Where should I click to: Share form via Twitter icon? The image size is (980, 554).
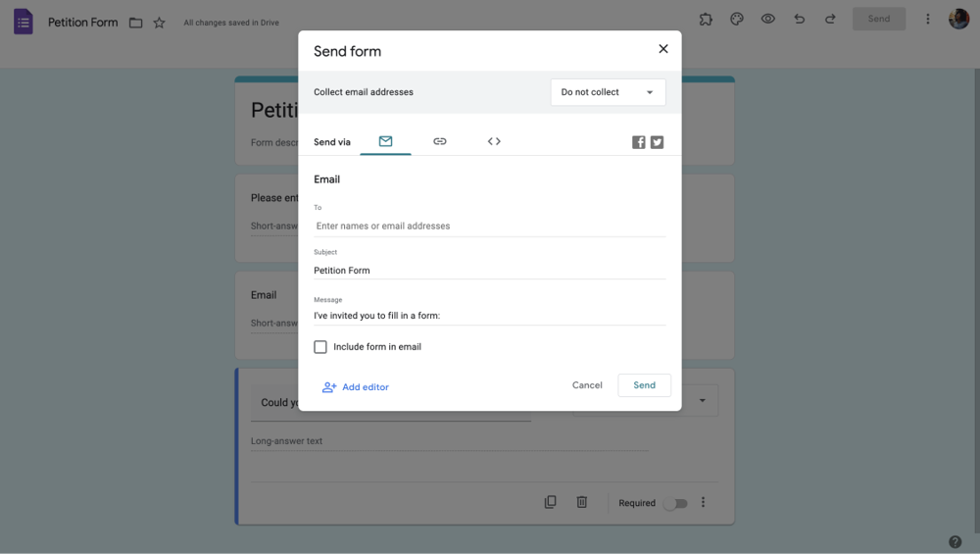(x=657, y=142)
